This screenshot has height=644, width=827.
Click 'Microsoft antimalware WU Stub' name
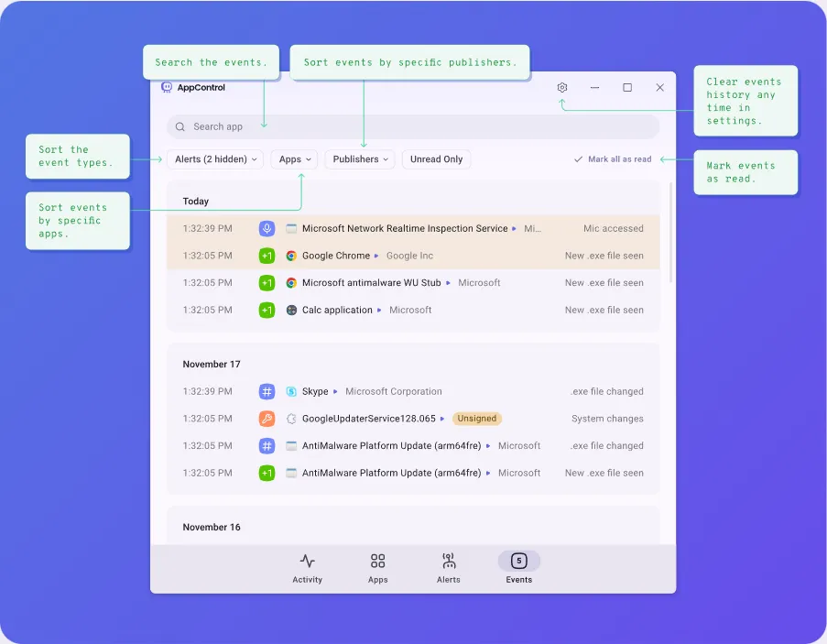[371, 283]
